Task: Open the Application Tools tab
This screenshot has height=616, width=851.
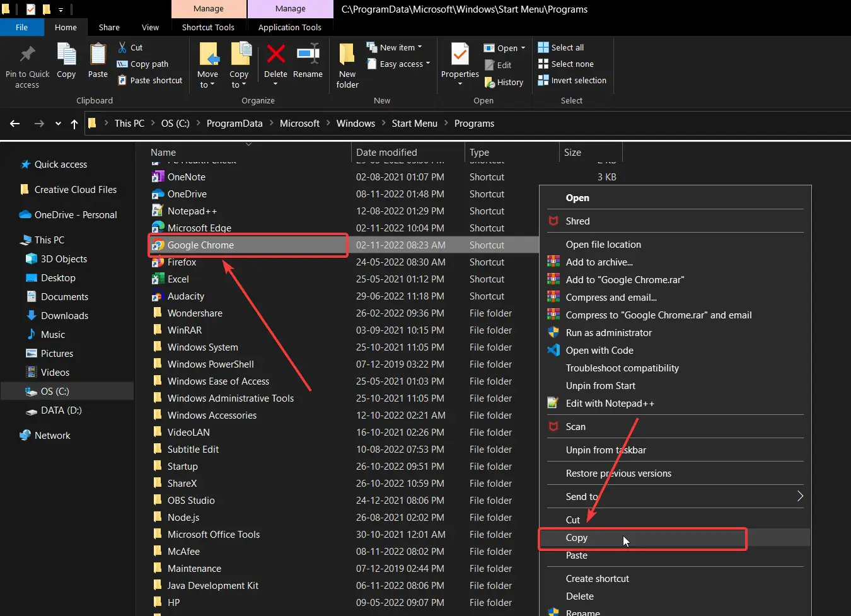Action: coord(290,27)
